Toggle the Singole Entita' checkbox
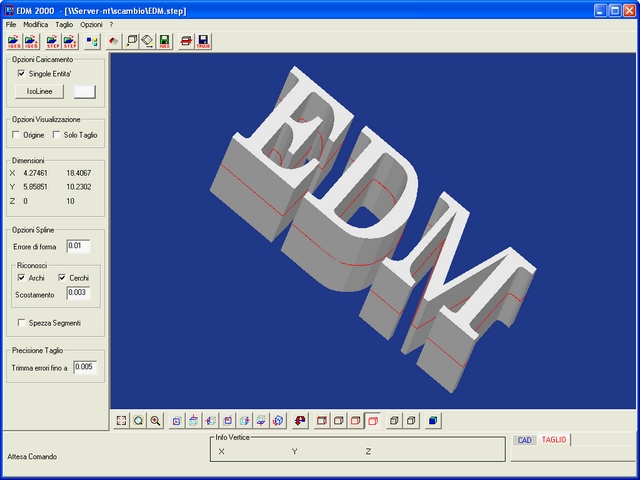The image size is (640, 480). click(x=21, y=73)
